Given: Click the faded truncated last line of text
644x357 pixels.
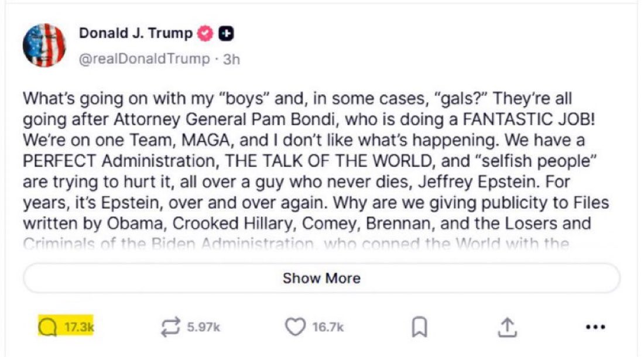Looking at the screenshot, I should (295, 243).
